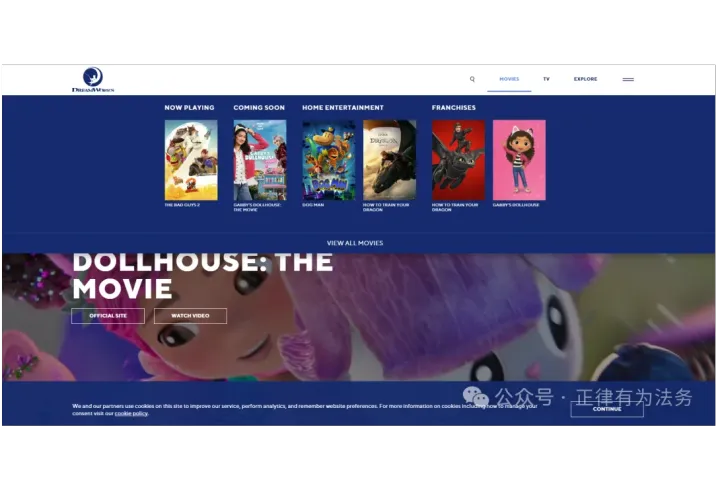Select the TV nav item
This screenshot has height=480, width=720.
(546, 79)
